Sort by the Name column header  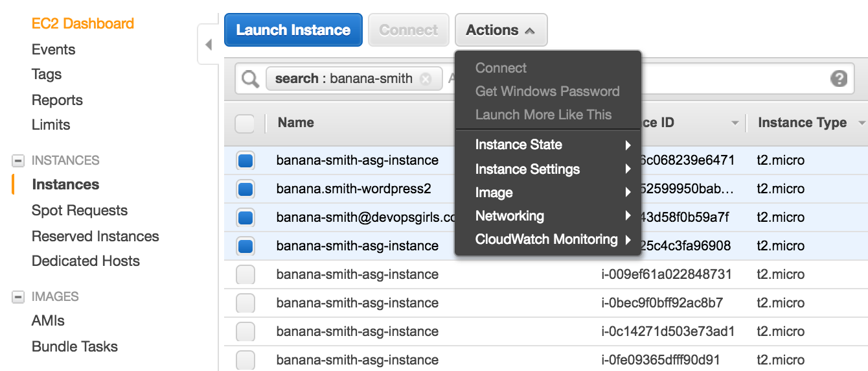click(296, 123)
